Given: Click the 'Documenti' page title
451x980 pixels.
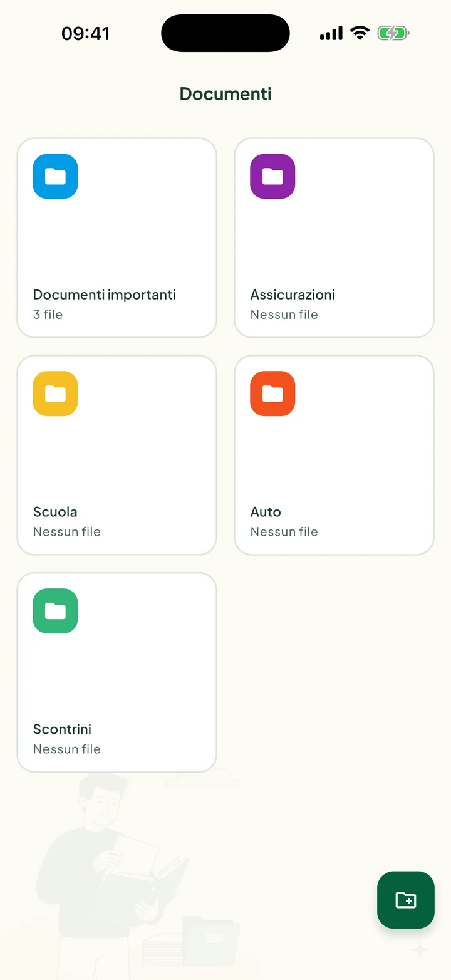Looking at the screenshot, I should [x=225, y=94].
